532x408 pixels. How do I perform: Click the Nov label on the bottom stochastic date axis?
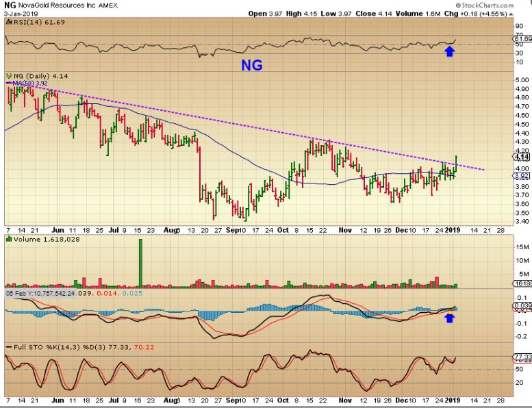coord(345,400)
